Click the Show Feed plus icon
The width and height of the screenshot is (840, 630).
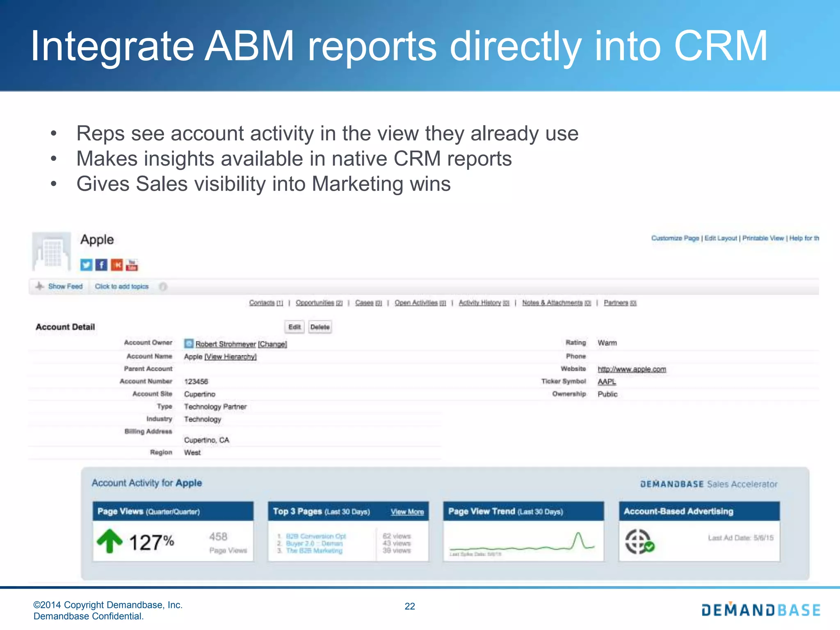(39, 286)
